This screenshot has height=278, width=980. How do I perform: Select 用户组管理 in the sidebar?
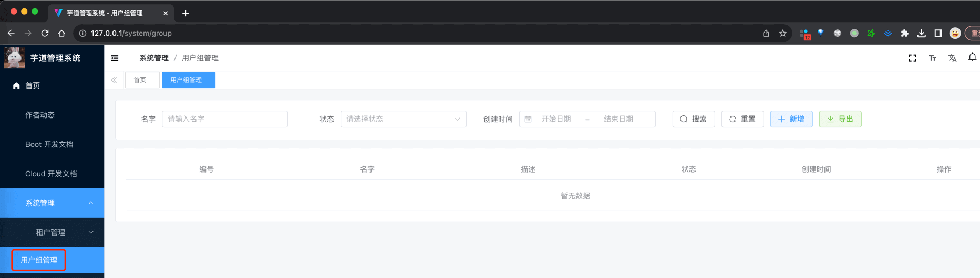click(x=39, y=260)
